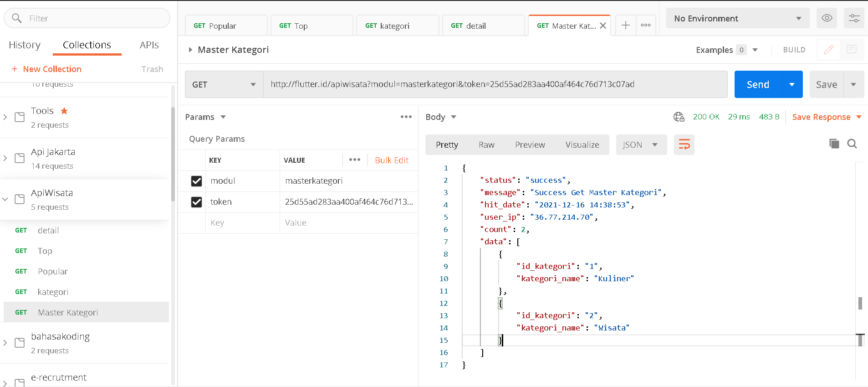Open the Trash link
The image size is (868, 387).
[x=152, y=69]
